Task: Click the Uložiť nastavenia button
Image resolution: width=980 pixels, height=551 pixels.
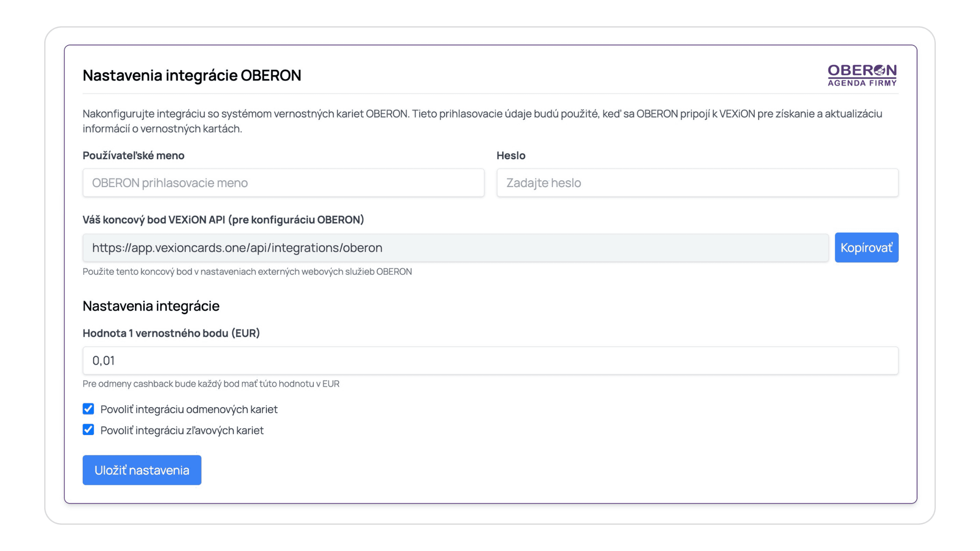Action: point(142,470)
